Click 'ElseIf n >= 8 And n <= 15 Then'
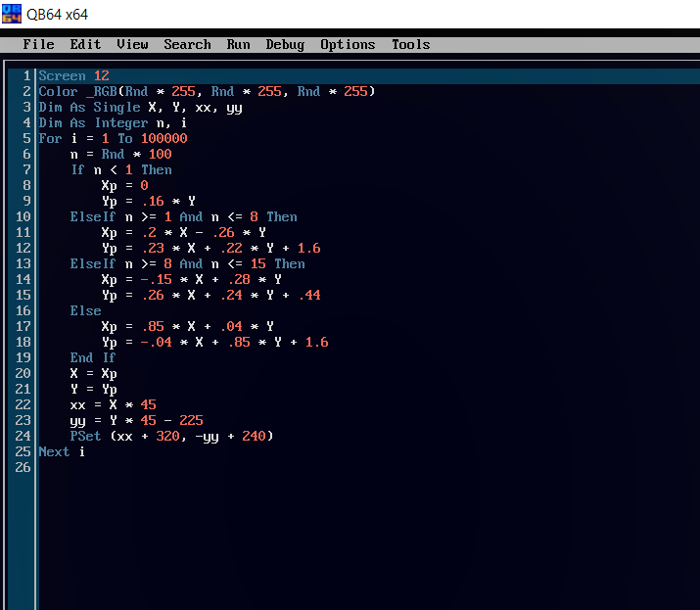The height and width of the screenshot is (610, 700). click(x=188, y=263)
